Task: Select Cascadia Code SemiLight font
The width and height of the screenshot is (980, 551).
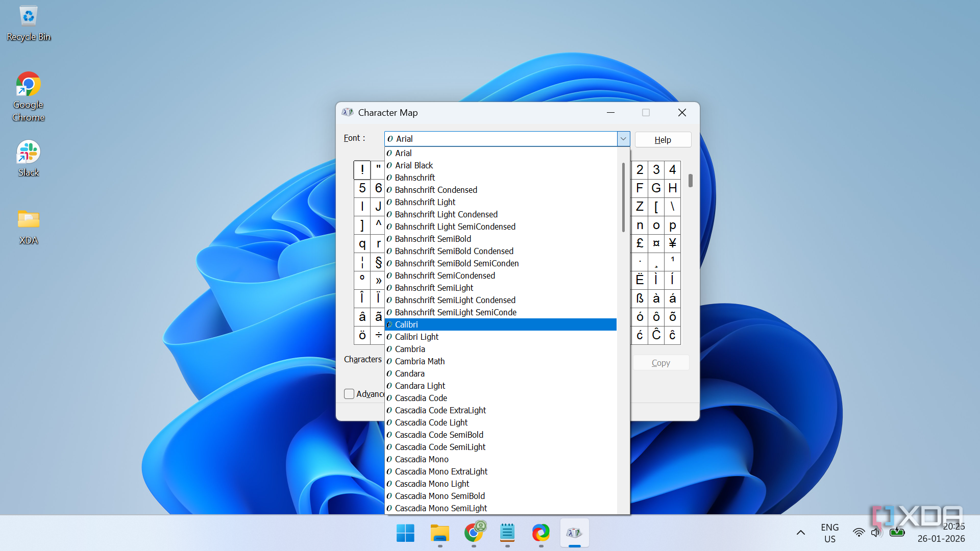Action: point(501,447)
